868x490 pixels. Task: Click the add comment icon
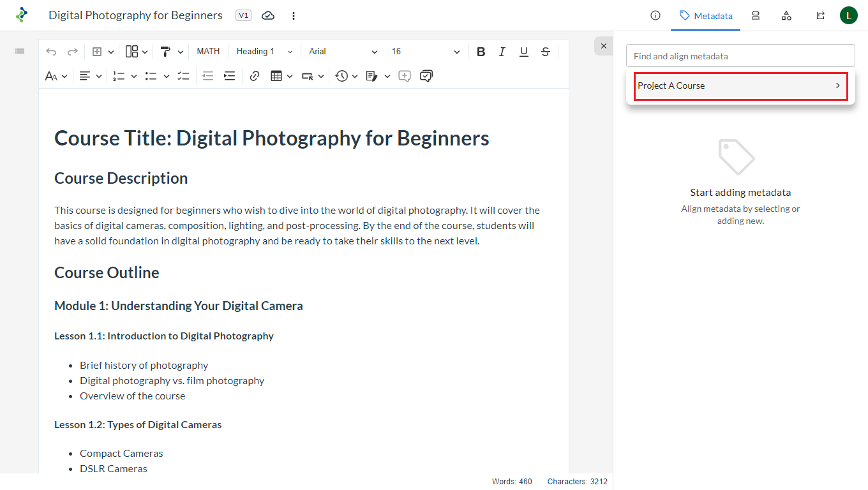coord(404,76)
